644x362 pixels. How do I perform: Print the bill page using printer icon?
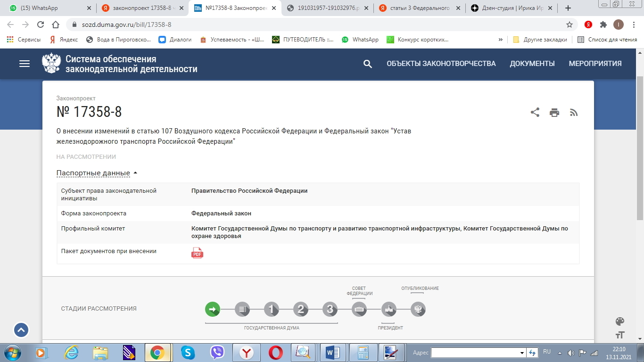pyautogui.click(x=554, y=113)
